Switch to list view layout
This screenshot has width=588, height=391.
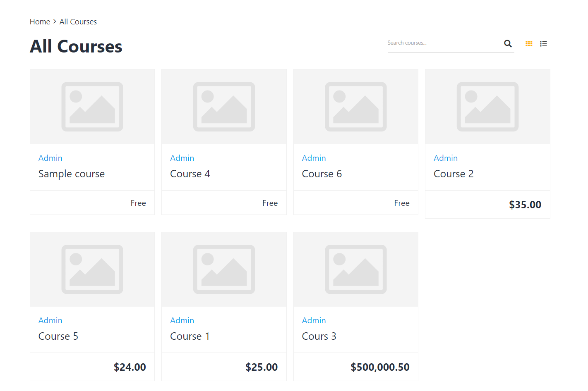pyautogui.click(x=543, y=43)
